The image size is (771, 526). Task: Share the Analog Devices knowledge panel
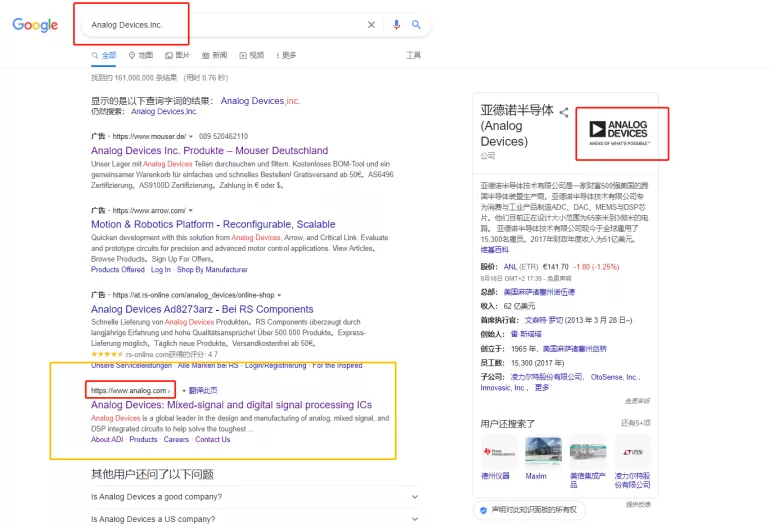(x=564, y=113)
